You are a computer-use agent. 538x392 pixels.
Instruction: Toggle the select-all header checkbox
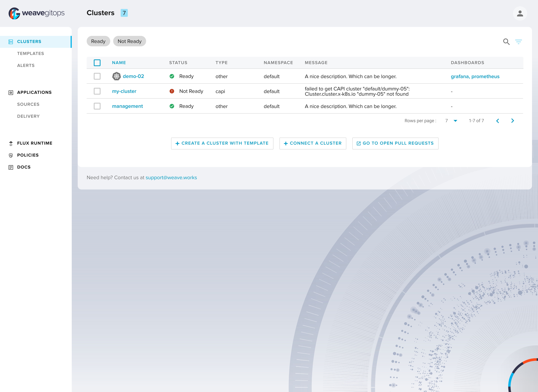97,63
